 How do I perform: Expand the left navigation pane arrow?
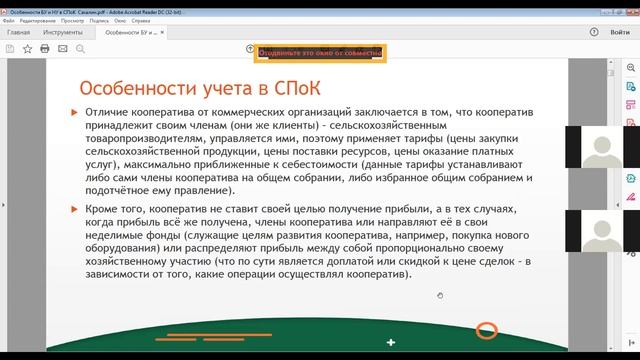3,204
